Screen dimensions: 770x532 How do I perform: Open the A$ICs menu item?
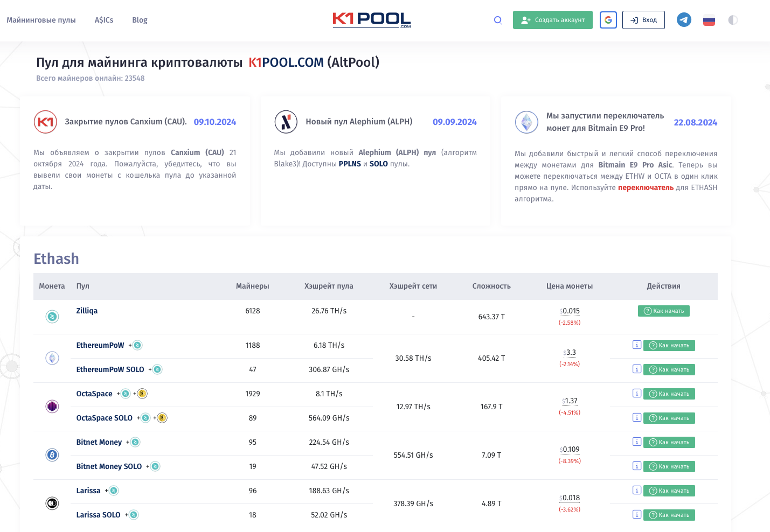coord(104,20)
